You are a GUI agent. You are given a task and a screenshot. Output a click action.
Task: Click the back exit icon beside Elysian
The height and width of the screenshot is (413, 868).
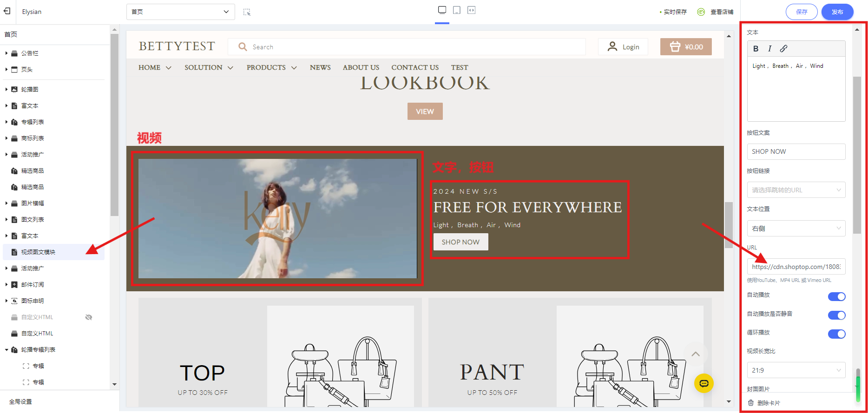(7, 11)
